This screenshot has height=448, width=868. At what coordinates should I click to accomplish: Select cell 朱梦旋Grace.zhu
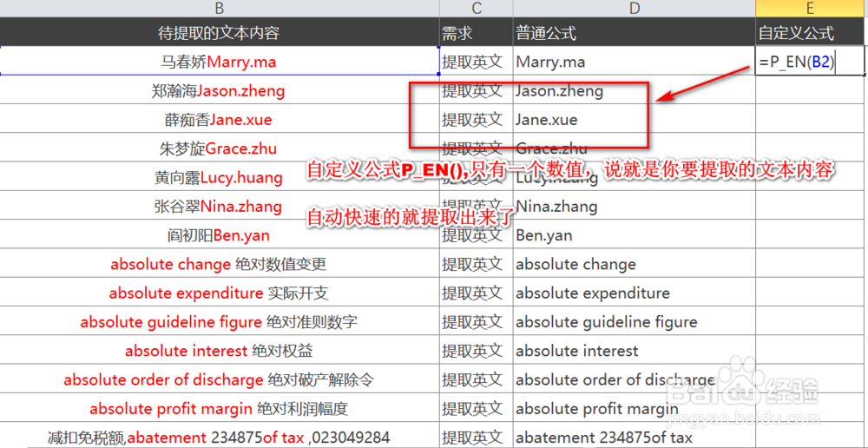click(220, 148)
